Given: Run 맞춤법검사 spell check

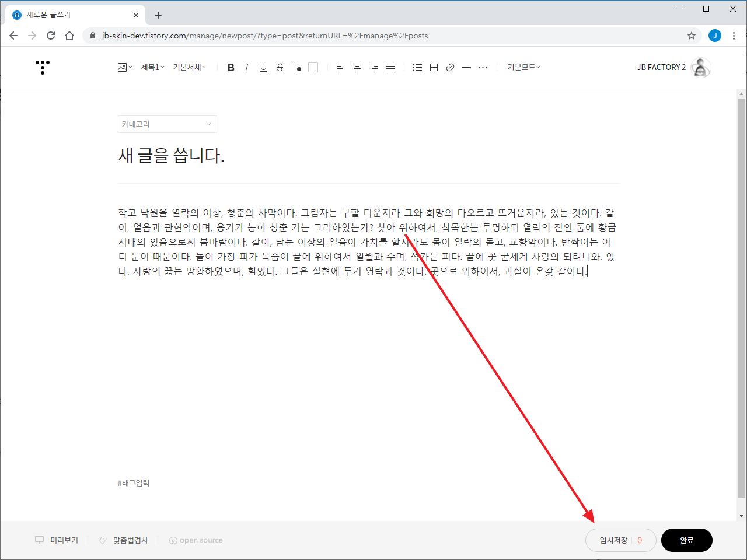Looking at the screenshot, I should 123,540.
